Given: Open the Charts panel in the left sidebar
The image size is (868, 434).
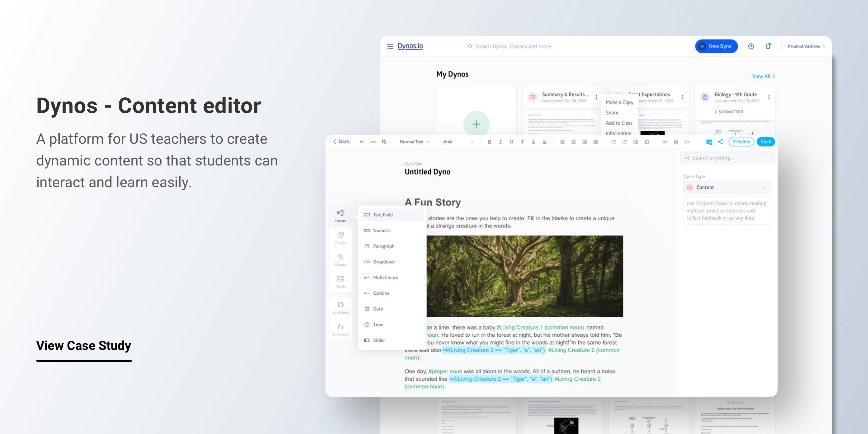Looking at the screenshot, I should tap(340, 237).
